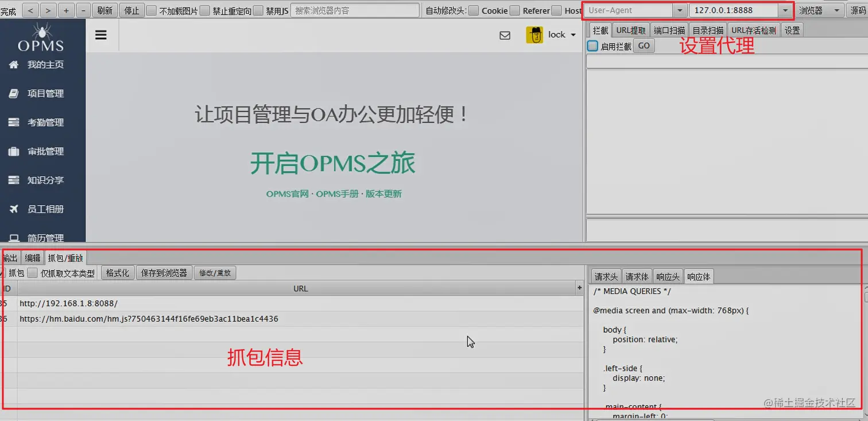Open the OPMS手册 link
Viewport: 868px width, 421px height.
pos(338,194)
